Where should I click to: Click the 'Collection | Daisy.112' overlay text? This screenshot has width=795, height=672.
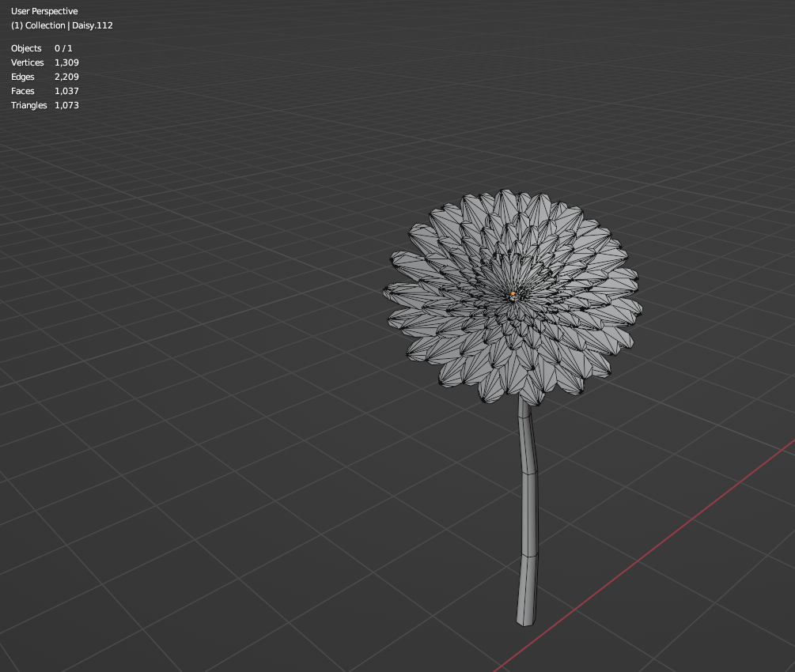click(x=69, y=25)
